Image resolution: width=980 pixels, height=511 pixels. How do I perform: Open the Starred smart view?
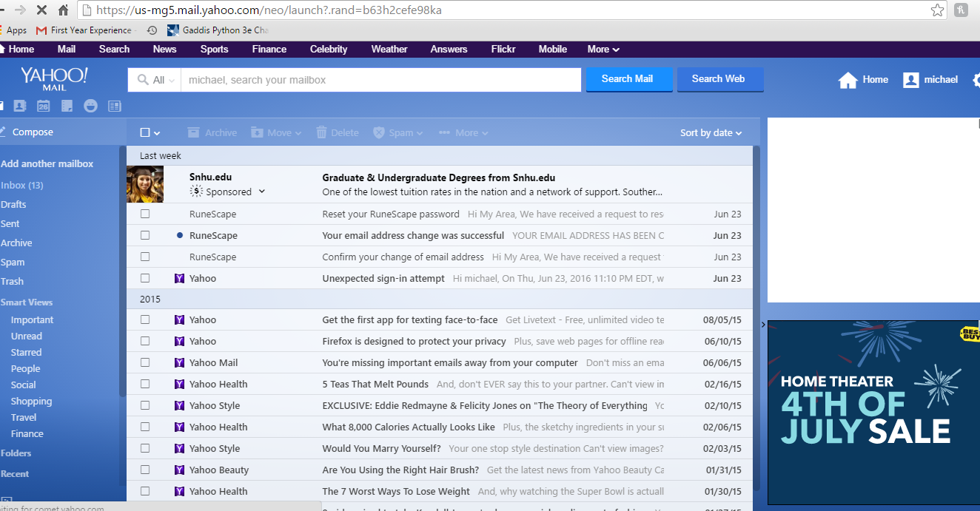tap(26, 352)
